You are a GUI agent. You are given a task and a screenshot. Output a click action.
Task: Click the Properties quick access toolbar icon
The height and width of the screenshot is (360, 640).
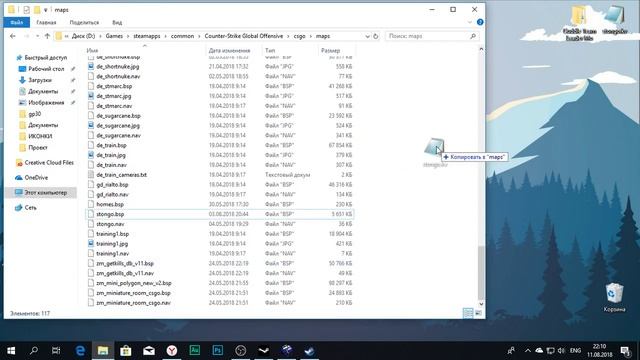coord(27,9)
